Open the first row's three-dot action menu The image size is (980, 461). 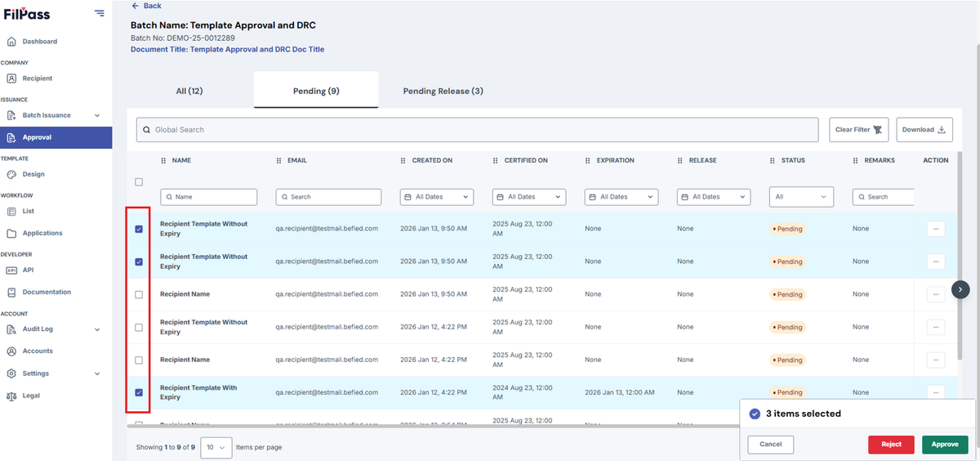coord(936,229)
